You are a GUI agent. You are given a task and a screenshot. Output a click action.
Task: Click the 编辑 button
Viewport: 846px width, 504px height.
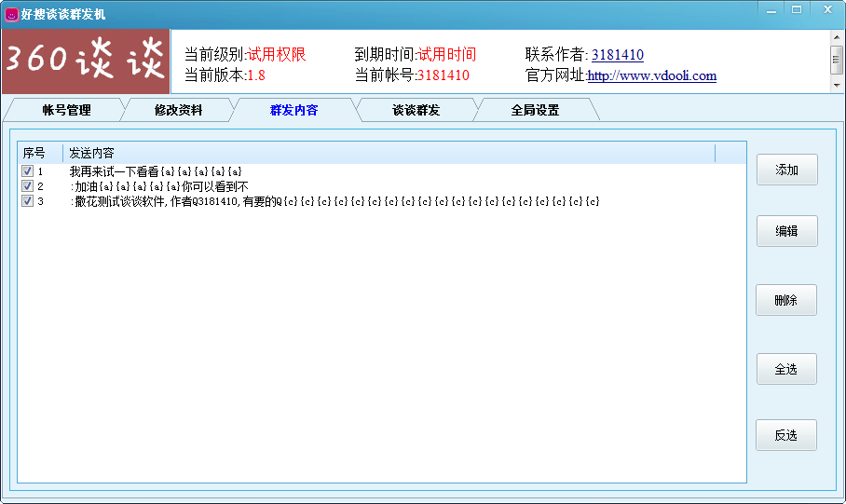coord(786,231)
